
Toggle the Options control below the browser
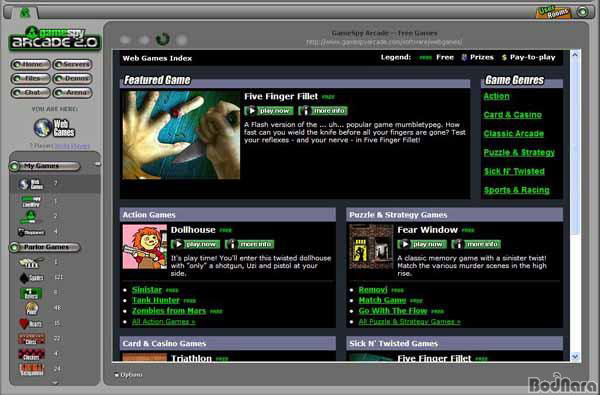pos(128,375)
